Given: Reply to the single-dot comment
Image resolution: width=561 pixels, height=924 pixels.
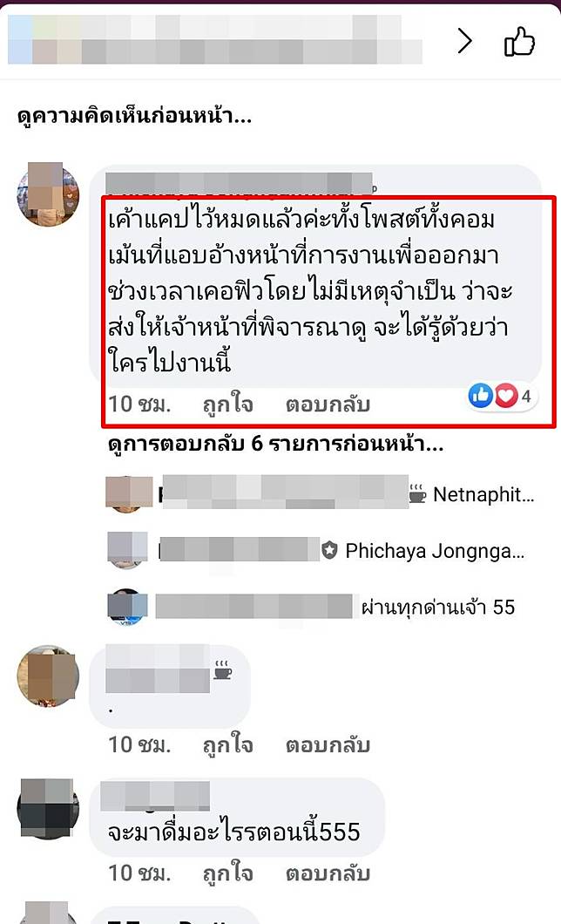Looking at the screenshot, I should 328,744.
